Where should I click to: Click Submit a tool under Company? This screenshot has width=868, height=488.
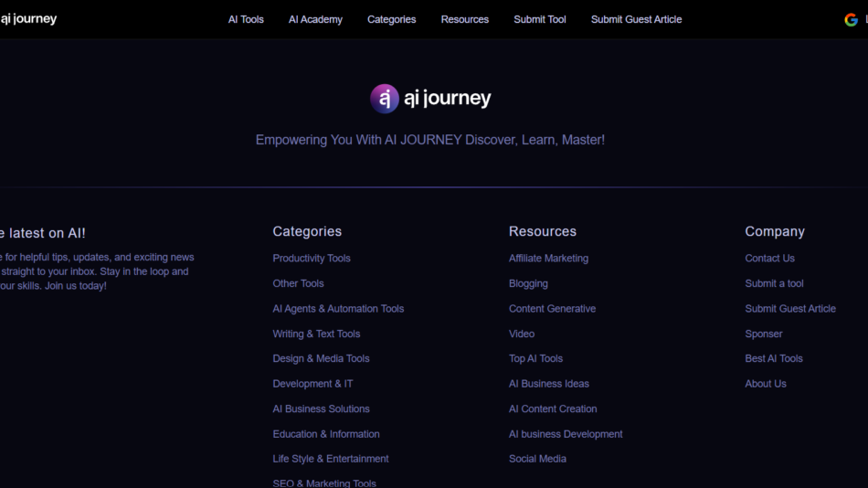click(x=774, y=283)
